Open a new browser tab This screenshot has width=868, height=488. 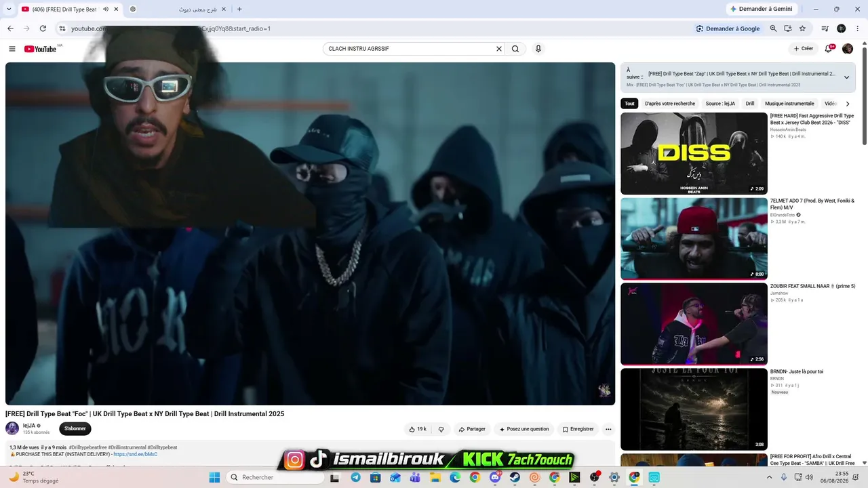click(x=239, y=9)
